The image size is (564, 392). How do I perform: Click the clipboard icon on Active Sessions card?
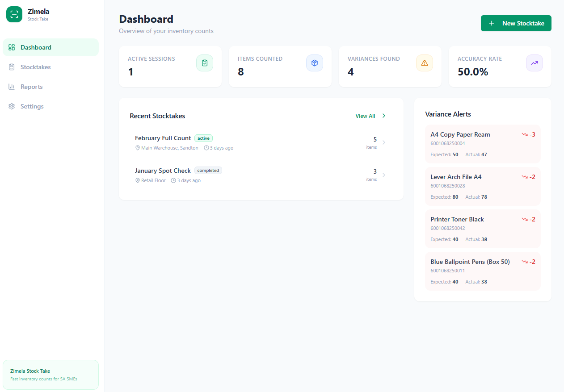tap(205, 63)
